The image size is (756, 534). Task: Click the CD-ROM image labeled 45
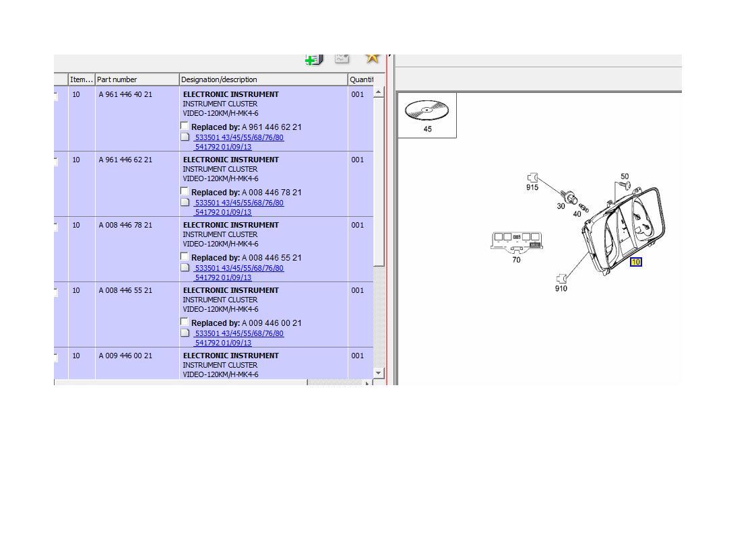427,110
